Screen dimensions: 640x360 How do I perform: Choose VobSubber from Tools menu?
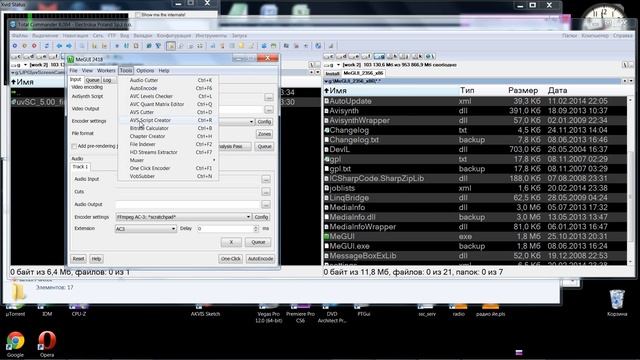[168, 176]
